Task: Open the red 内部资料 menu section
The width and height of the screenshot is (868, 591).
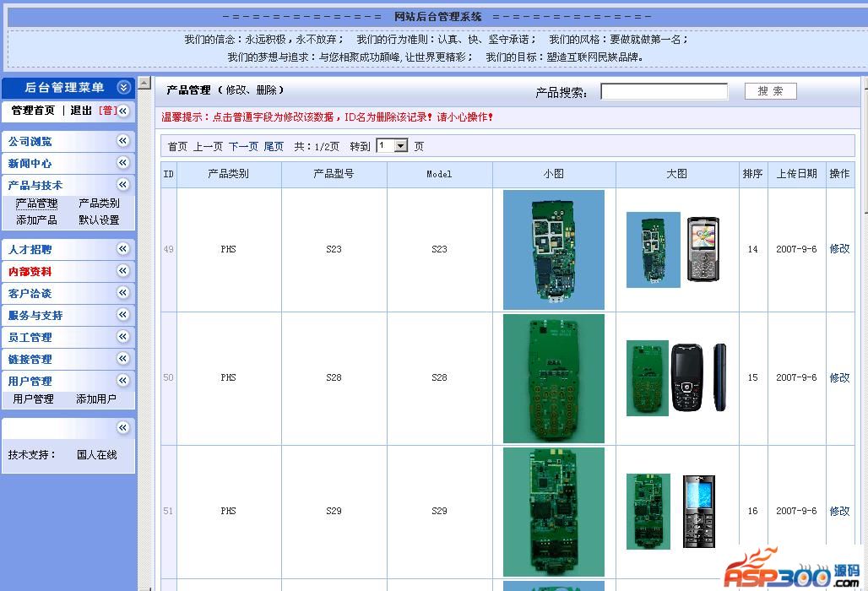Action: click(x=30, y=272)
